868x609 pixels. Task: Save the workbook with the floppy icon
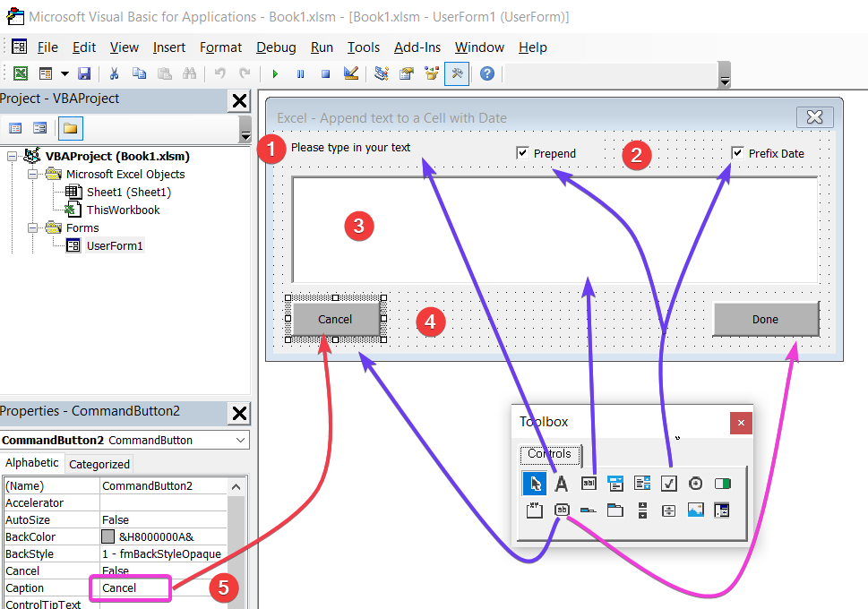pyautogui.click(x=84, y=73)
